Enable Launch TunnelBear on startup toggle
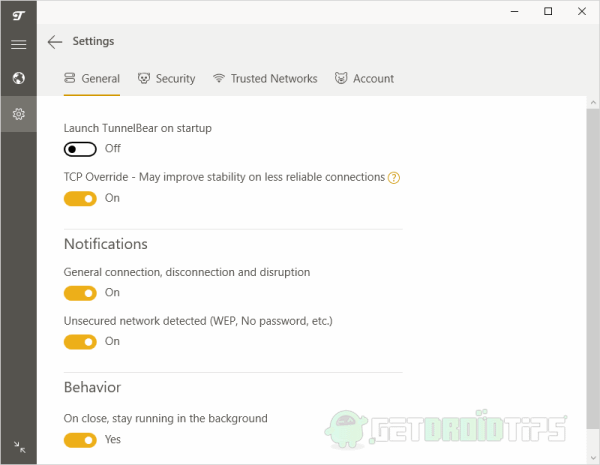 pyautogui.click(x=80, y=149)
